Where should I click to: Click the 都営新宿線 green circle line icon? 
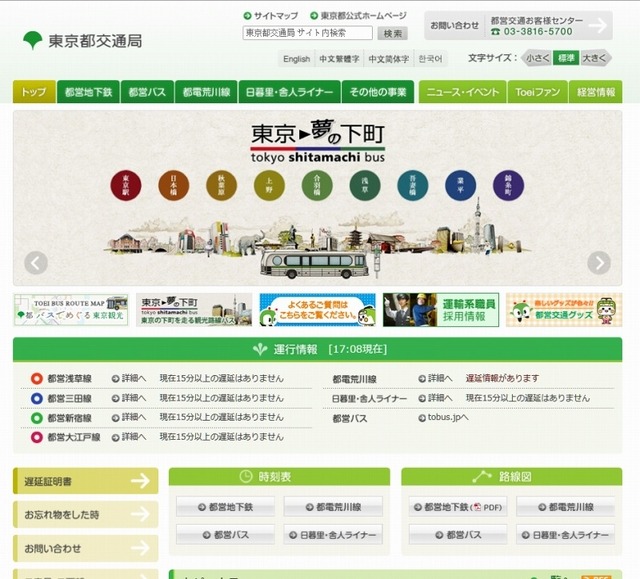click(x=37, y=418)
